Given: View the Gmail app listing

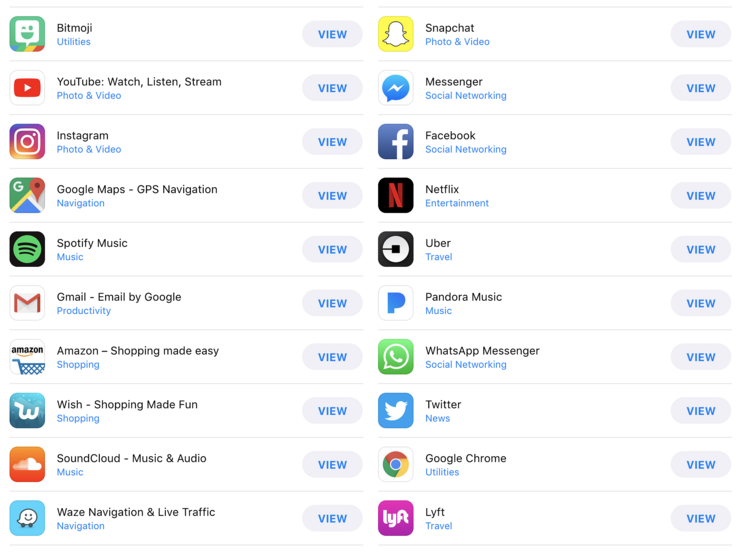Looking at the screenshot, I should tap(332, 303).
